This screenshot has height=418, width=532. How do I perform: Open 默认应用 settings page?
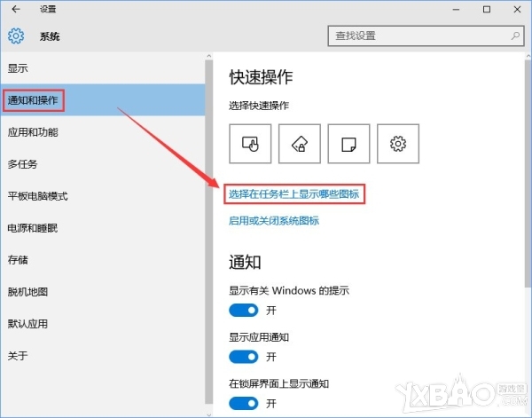(x=103, y=324)
